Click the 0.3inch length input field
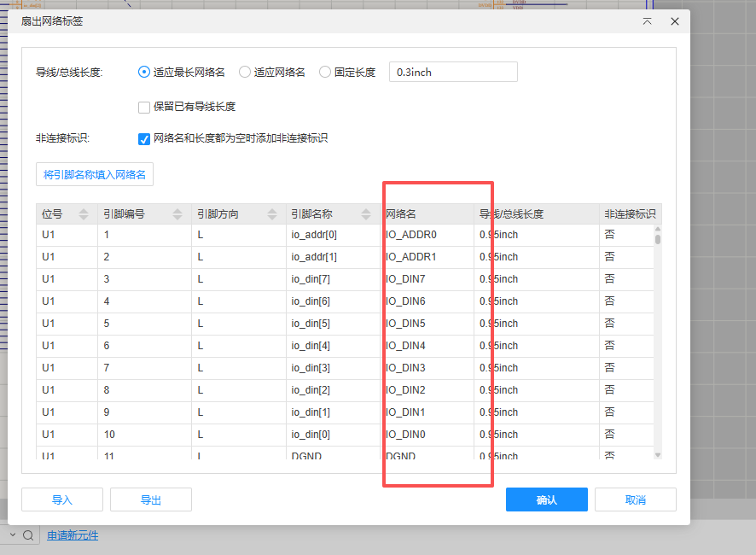 [453, 73]
